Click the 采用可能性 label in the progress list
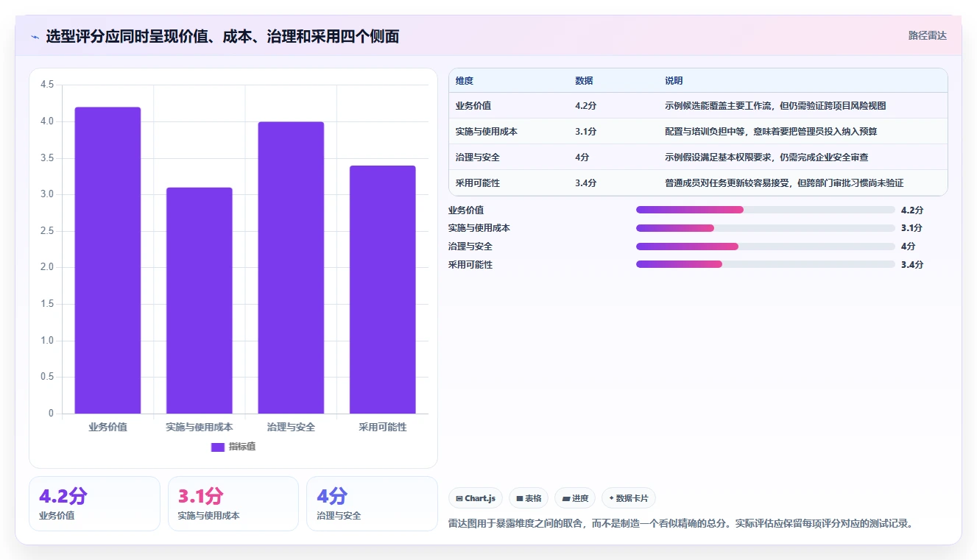This screenshot has height=560, width=977. point(470,264)
